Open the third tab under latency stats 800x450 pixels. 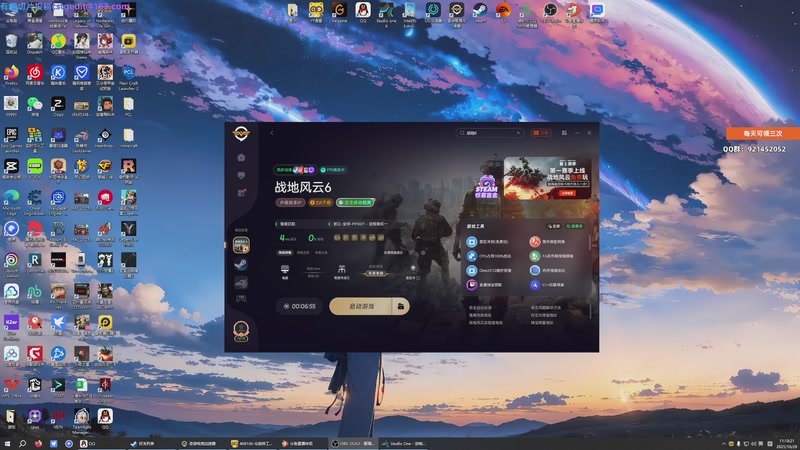(321, 253)
